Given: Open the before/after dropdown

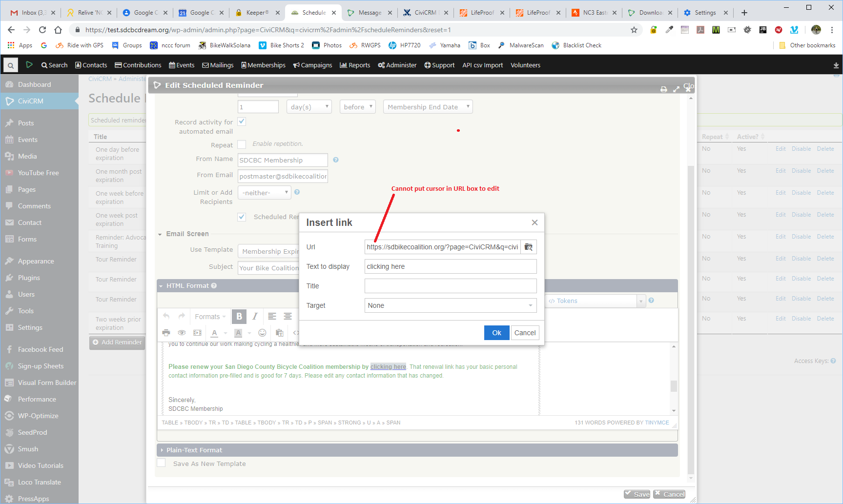Looking at the screenshot, I should pos(358,107).
